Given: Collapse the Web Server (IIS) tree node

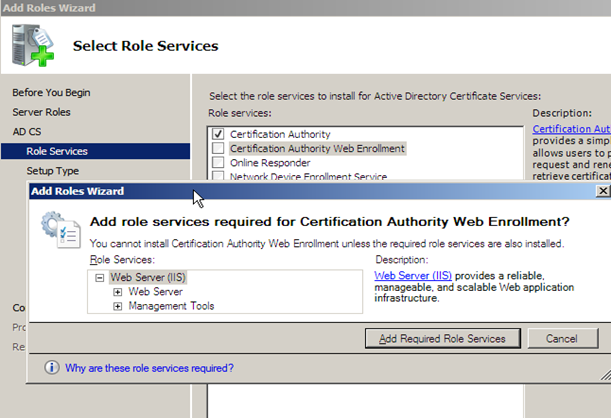Looking at the screenshot, I should (100, 277).
